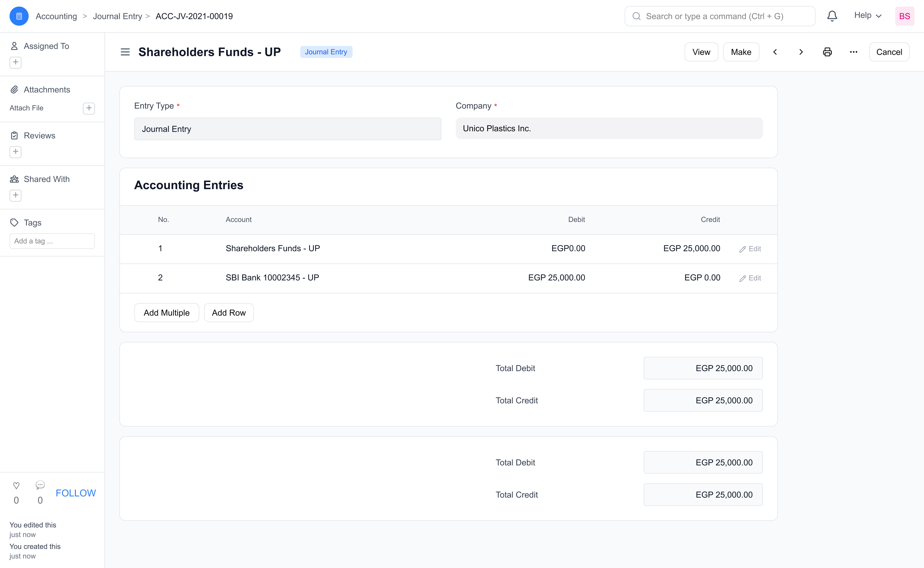Add a review with plus icon
924x568 pixels.
(15, 152)
